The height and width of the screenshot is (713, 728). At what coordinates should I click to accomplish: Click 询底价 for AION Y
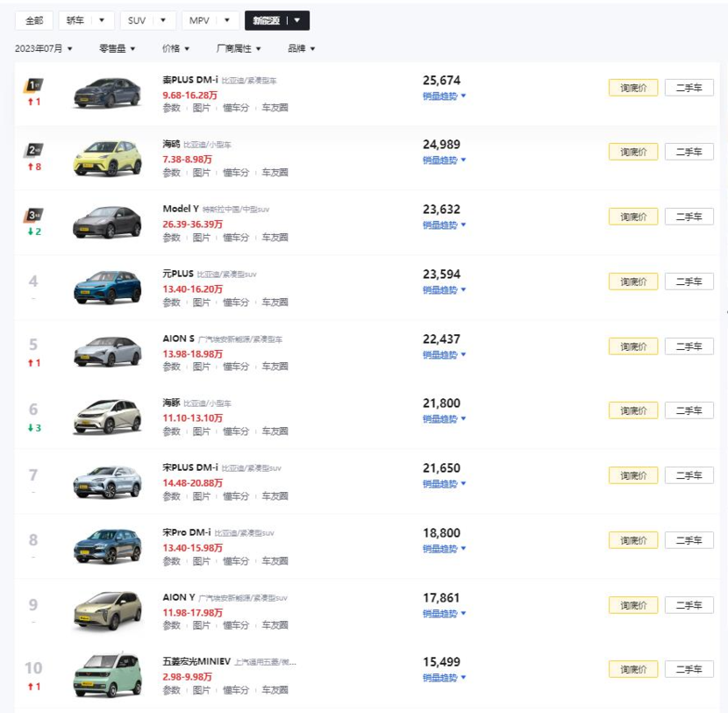pyautogui.click(x=633, y=605)
